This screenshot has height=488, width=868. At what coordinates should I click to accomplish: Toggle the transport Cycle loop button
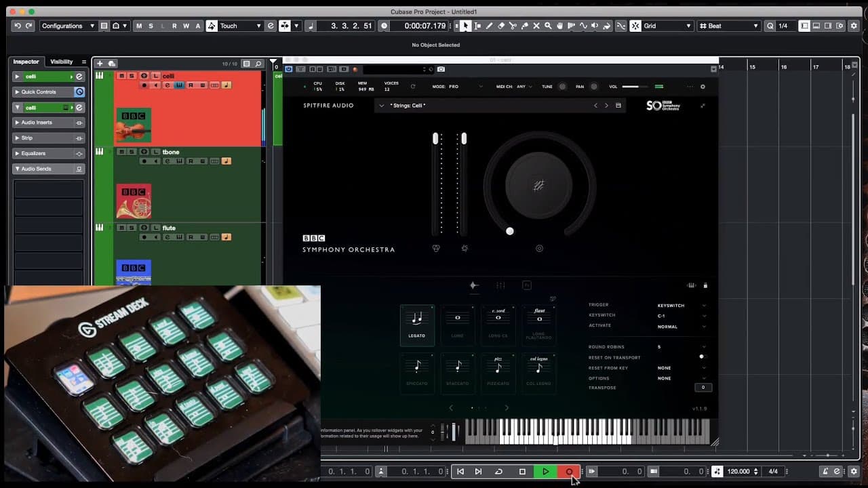498,472
